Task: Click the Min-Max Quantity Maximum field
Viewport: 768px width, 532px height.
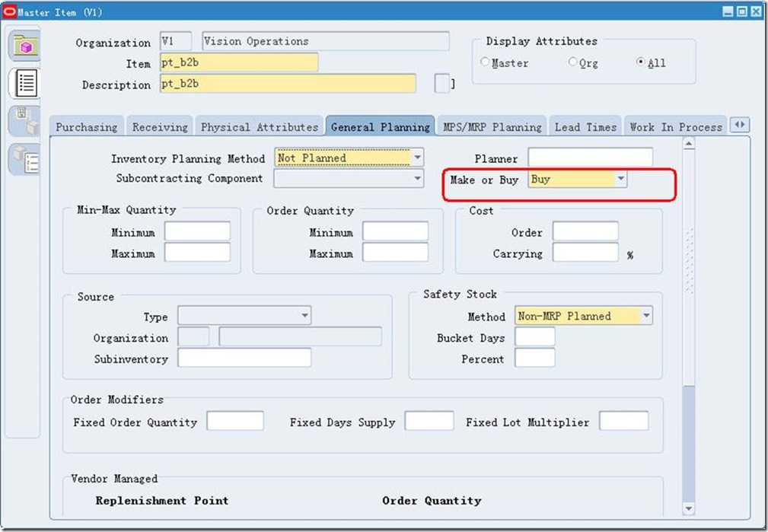Action: [197, 252]
